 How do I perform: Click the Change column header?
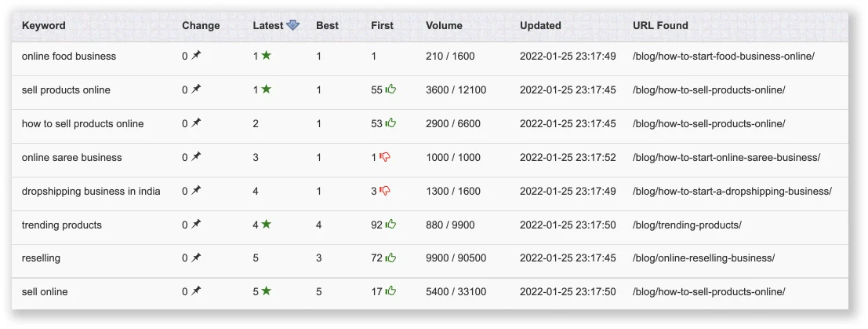201,25
